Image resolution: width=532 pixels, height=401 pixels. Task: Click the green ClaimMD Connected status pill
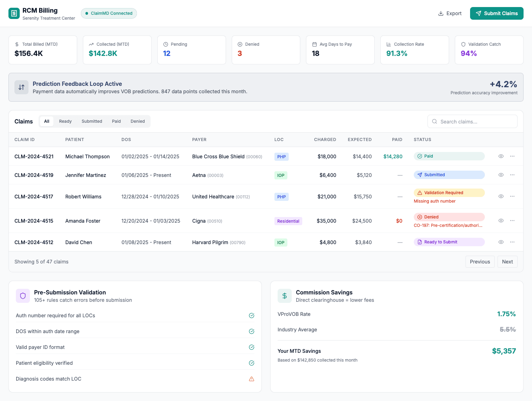(x=109, y=13)
